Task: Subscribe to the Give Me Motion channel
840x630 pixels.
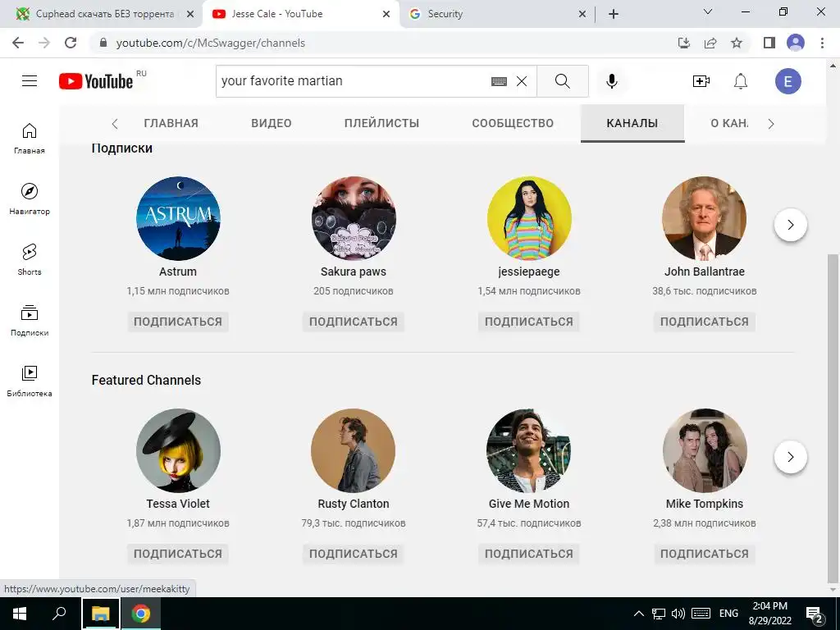Action: click(529, 554)
